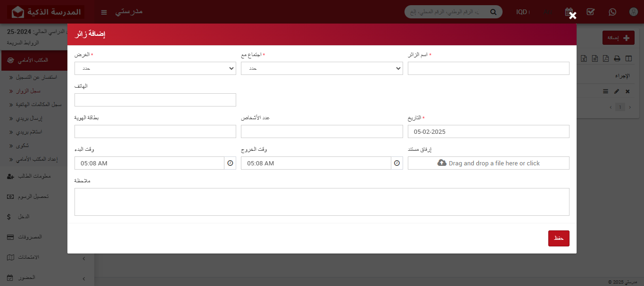Click the search magnifier icon

493,12
